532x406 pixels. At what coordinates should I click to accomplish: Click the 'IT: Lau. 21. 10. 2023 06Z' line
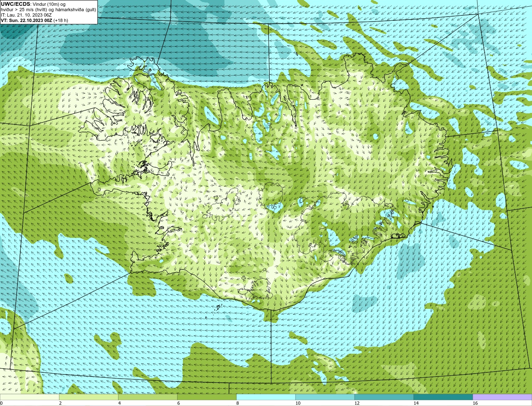click(x=26, y=15)
